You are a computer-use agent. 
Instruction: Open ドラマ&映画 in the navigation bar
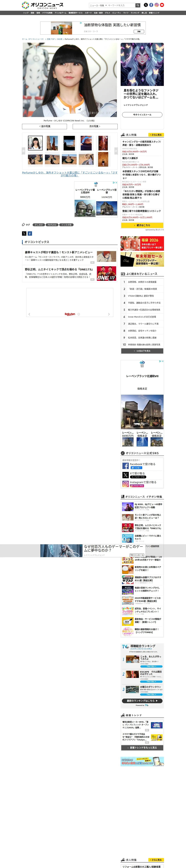point(47,13)
